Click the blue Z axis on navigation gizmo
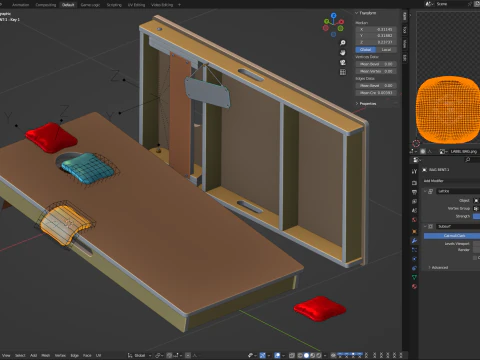This screenshot has height=360, width=480. point(334,15)
